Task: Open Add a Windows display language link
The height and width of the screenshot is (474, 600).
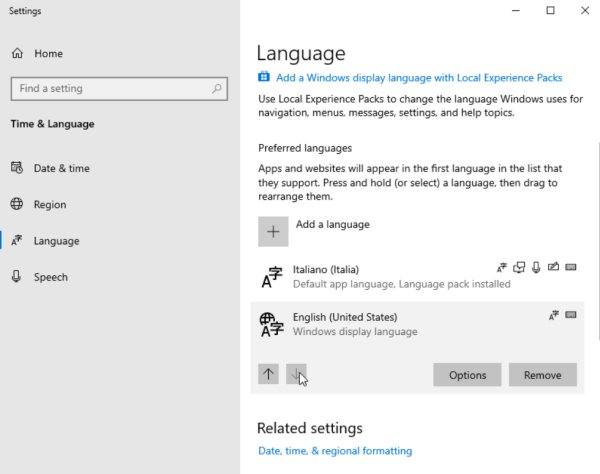Action: coord(419,78)
